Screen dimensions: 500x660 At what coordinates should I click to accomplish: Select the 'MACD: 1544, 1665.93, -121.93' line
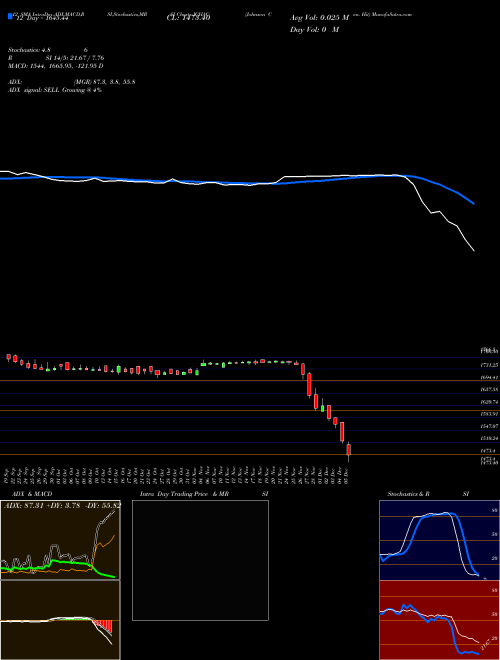pyautogui.click(x=53, y=66)
